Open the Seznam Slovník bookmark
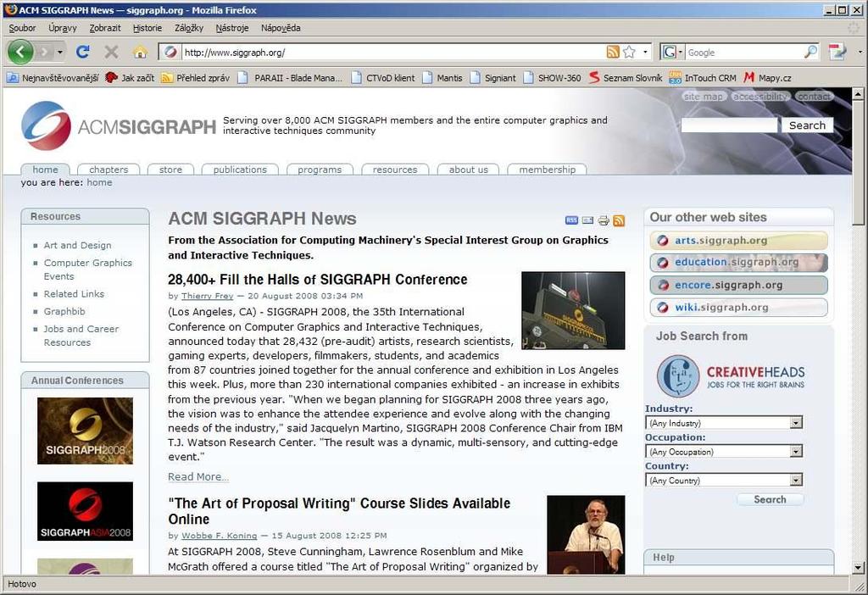 626,78
